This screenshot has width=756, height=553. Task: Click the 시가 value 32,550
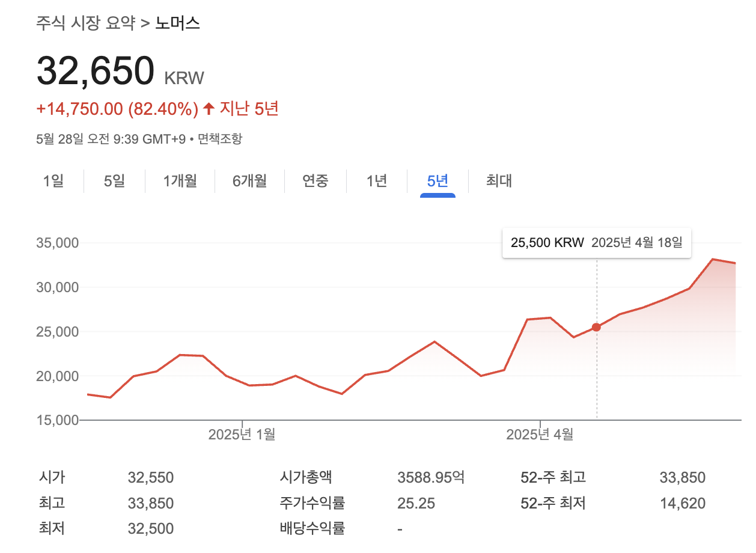(151, 478)
